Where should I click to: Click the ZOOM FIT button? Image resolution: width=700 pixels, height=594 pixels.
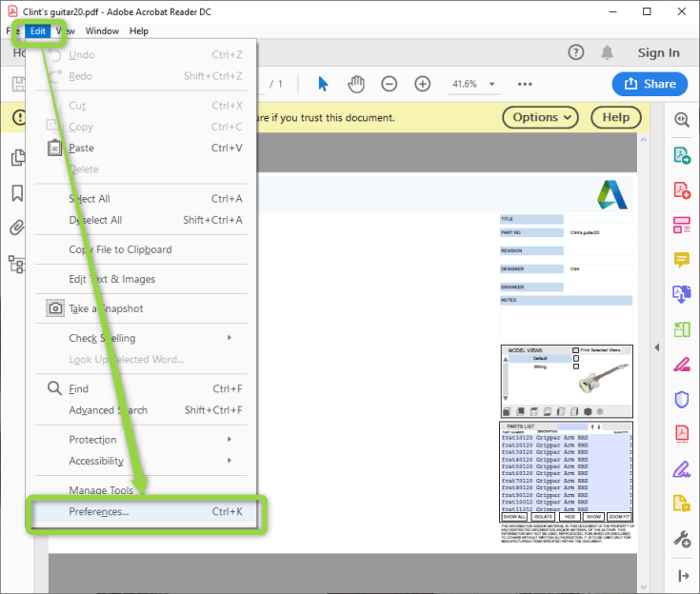619,517
